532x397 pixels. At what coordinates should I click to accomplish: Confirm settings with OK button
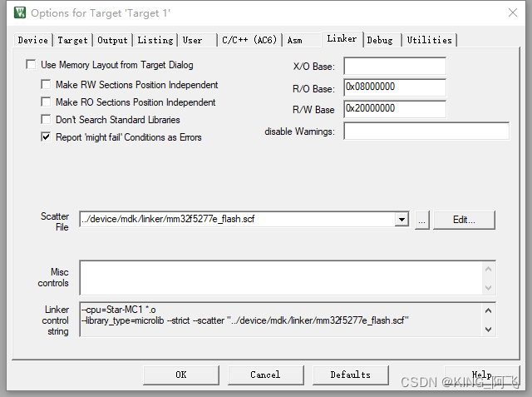[x=181, y=375]
